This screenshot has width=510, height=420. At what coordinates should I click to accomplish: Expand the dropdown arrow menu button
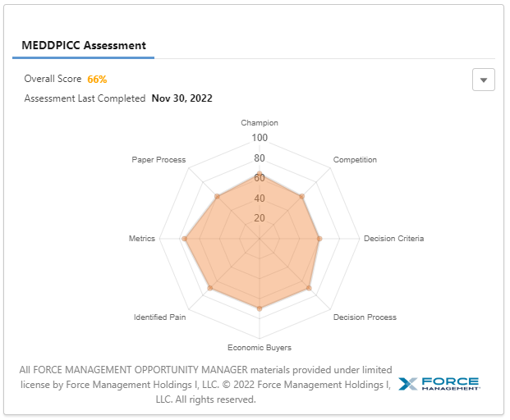pos(484,80)
